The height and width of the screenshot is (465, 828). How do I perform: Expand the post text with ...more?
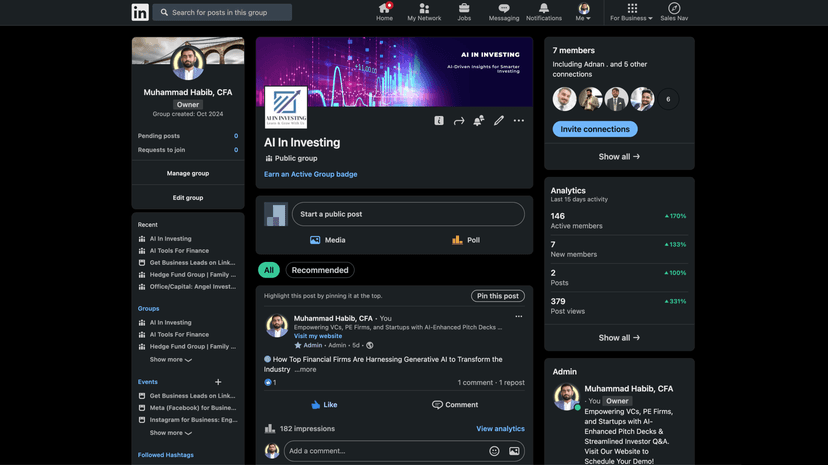point(305,369)
